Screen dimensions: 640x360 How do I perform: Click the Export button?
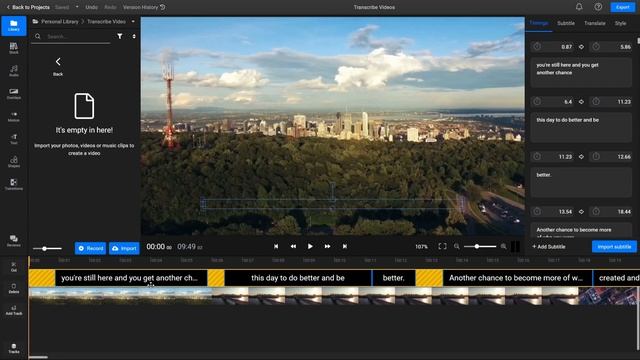622,7
